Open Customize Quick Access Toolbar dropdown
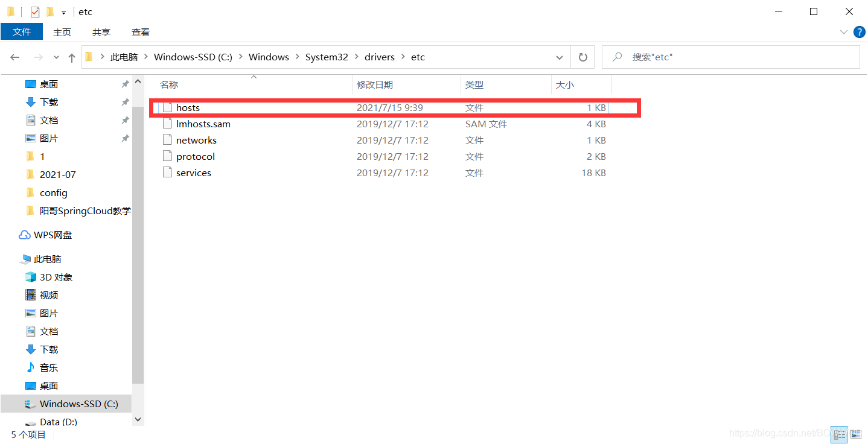The image size is (868, 444). 63,12
